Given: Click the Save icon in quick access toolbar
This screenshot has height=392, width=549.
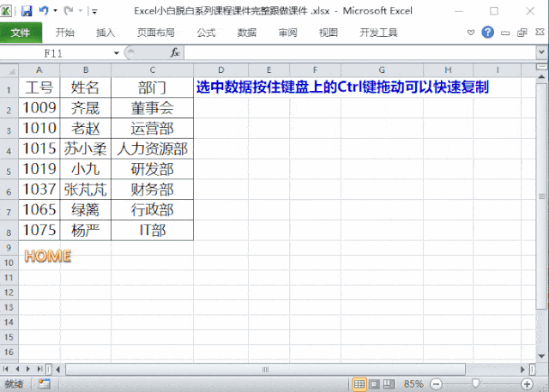Looking at the screenshot, I should click(27, 11).
